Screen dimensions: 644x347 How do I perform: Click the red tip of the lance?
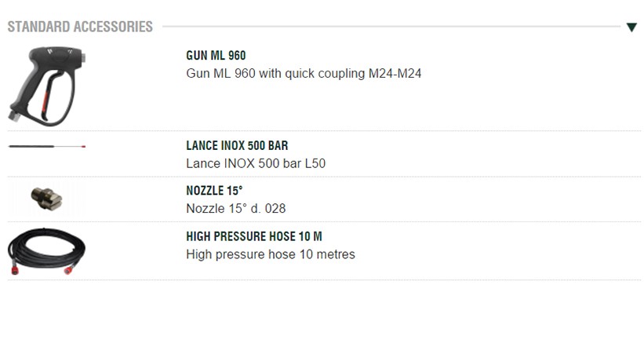[82, 147]
